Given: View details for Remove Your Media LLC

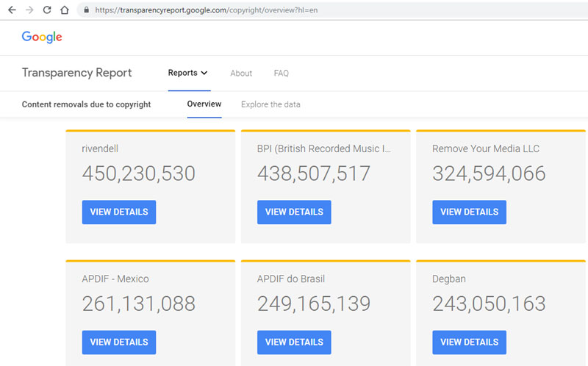Looking at the screenshot, I should [469, 212].
